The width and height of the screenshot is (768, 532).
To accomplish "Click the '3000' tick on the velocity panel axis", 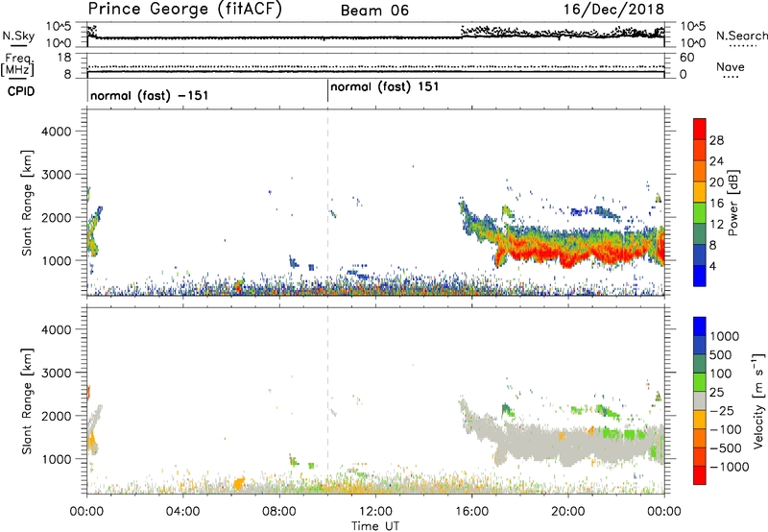I will [x=56, y=373].
